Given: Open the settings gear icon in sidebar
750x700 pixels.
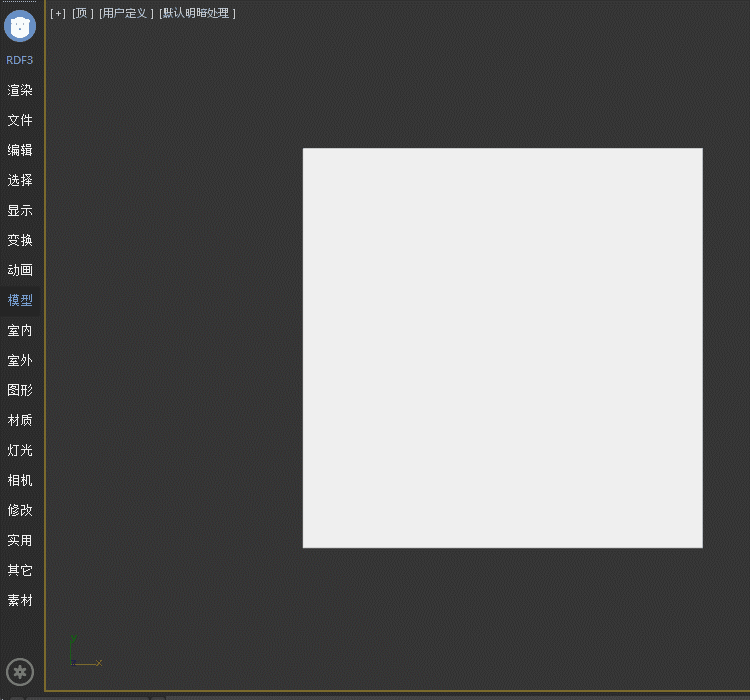Looking at the screenshot, I should 20,672.
